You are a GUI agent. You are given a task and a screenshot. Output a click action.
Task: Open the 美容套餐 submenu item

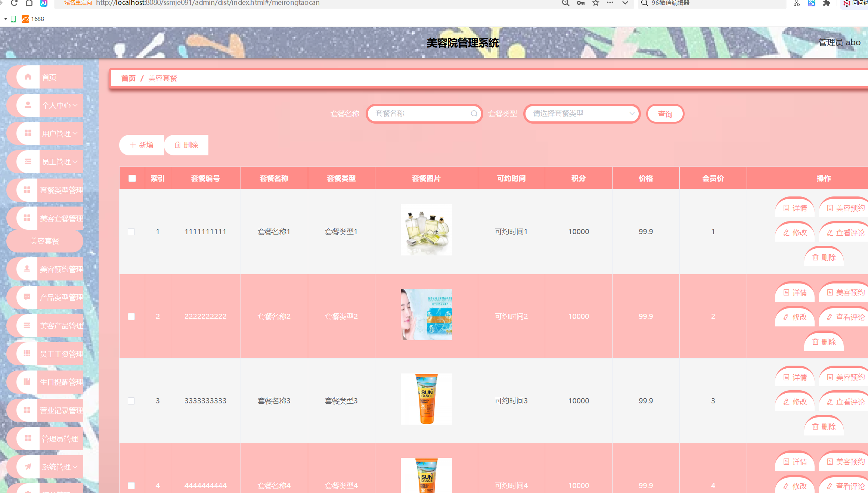[x=45, y=241]
